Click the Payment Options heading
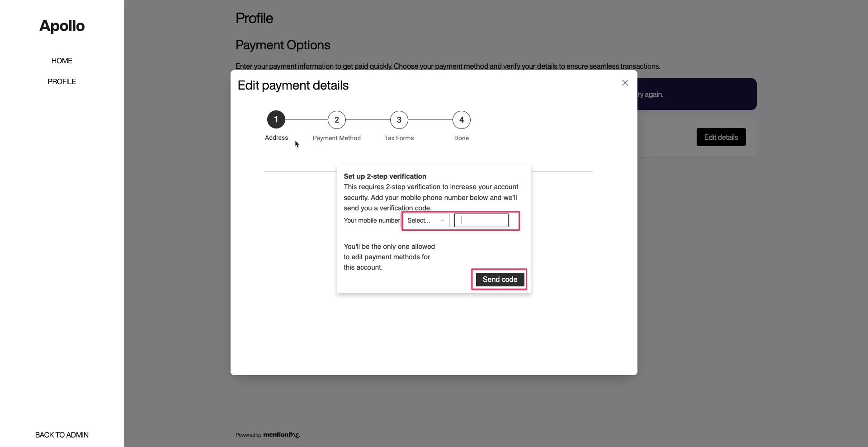The width and height of the screenshot is (868, 447). coord(282,45)
